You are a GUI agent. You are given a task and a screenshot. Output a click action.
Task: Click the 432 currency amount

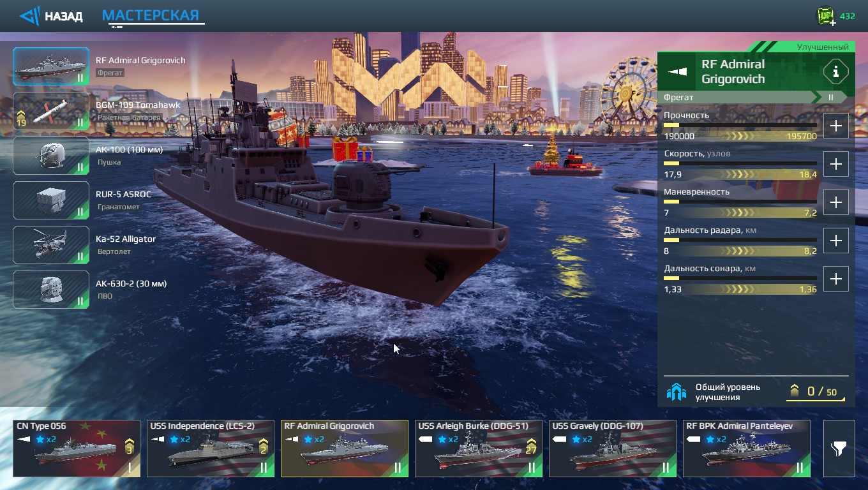(x=848, y=17)
